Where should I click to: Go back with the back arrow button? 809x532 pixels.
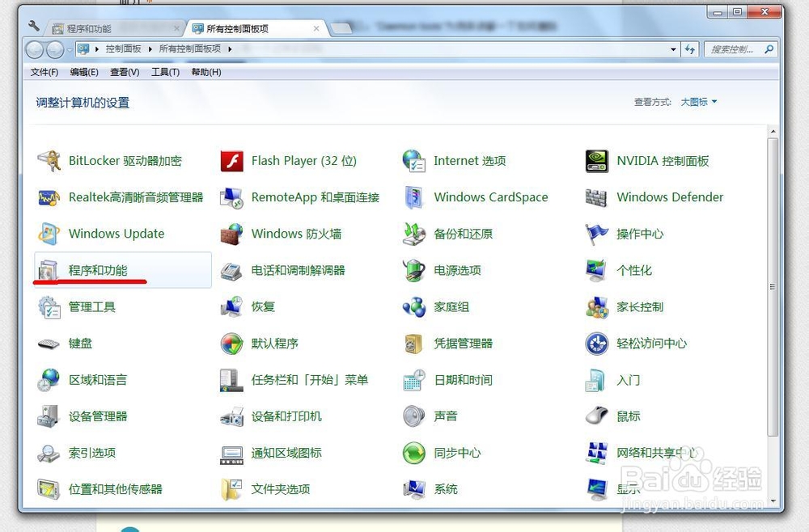(35, 50)
